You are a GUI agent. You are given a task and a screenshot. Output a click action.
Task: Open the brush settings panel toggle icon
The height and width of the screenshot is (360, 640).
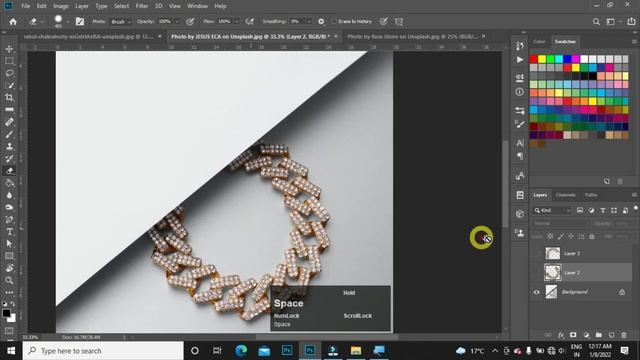pyautogui.click(x=80, y=22)
